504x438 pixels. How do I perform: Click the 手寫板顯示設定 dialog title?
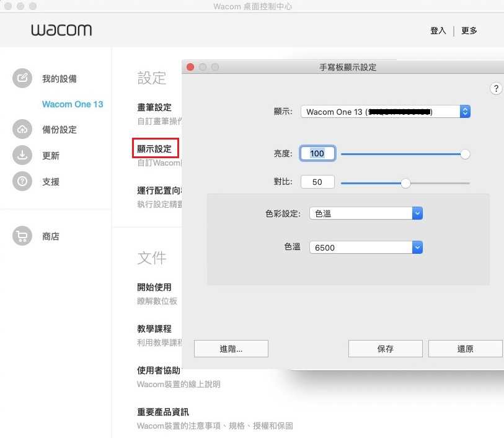(348, 67)
